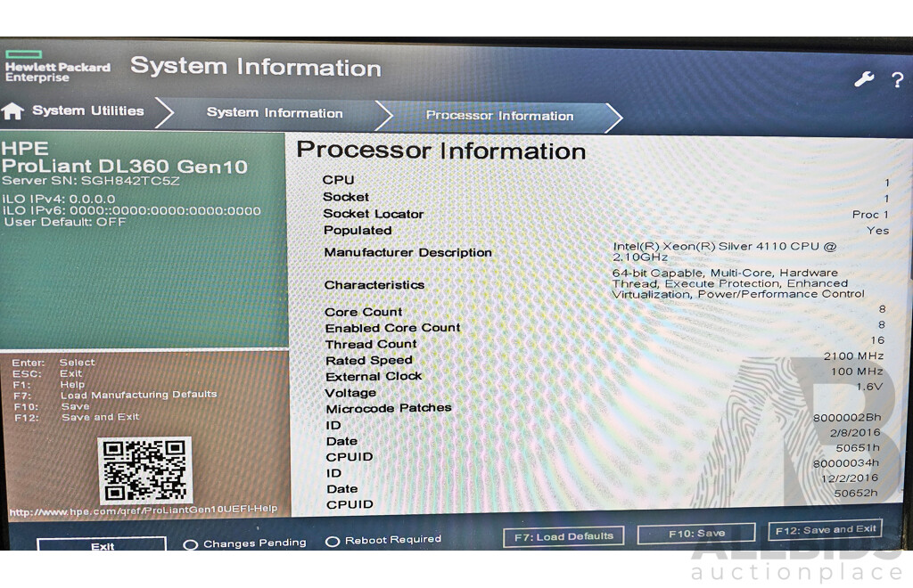Expand the chevron after System Utilities
The image size is (913, 588).
[x=165, y=112]
